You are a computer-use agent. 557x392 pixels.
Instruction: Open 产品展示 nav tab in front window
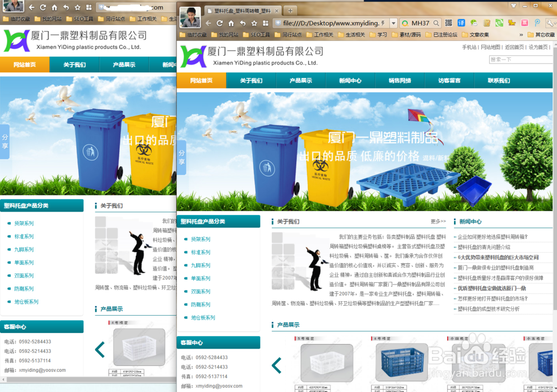[301, 80]
